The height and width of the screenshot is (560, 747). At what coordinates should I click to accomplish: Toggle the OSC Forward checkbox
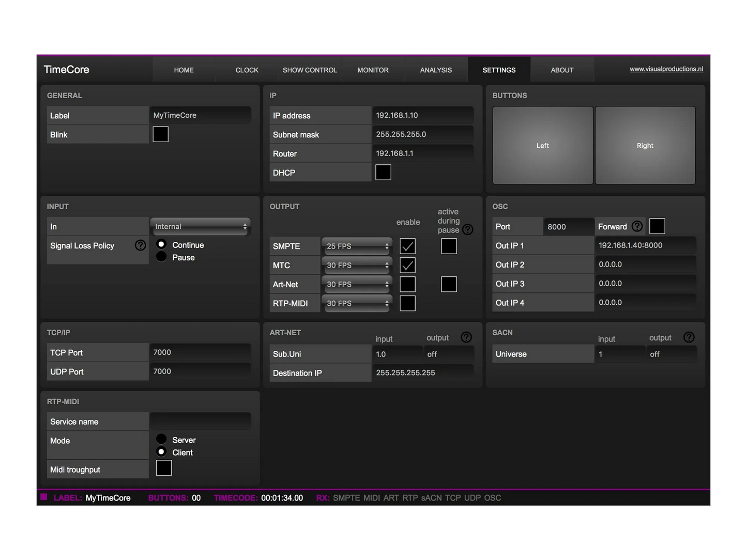(657, 226)
